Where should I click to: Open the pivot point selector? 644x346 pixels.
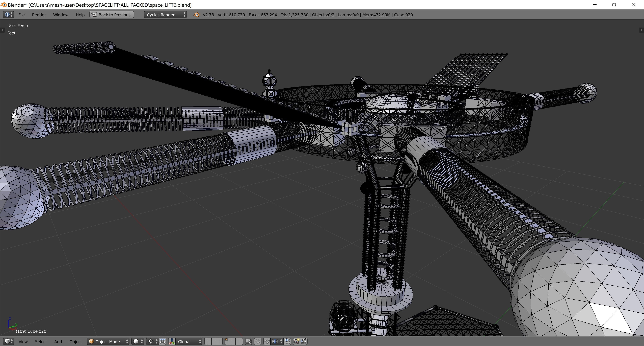tap(152, 341)
